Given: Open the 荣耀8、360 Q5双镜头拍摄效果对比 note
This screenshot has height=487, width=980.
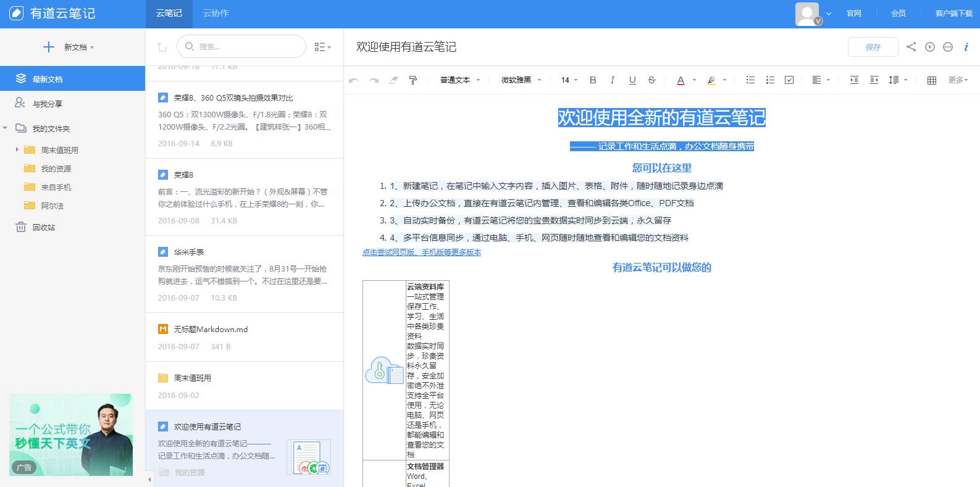Looking at the screenshot, I should point(245,120).
